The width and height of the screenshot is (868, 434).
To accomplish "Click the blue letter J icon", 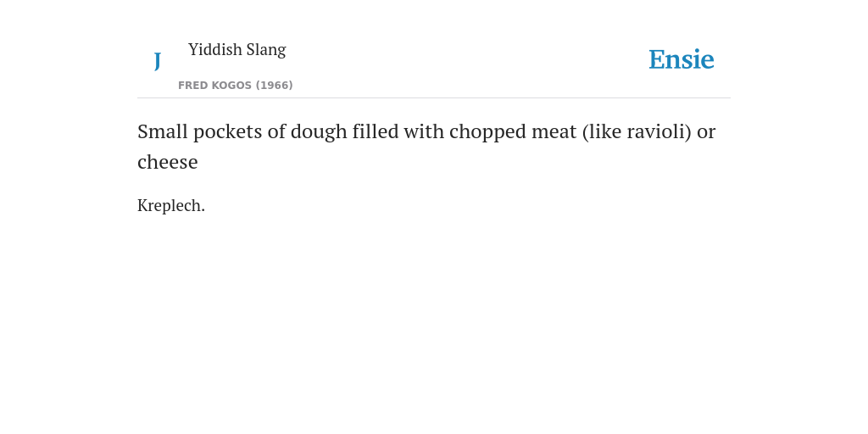I will (x=158, y=61).
